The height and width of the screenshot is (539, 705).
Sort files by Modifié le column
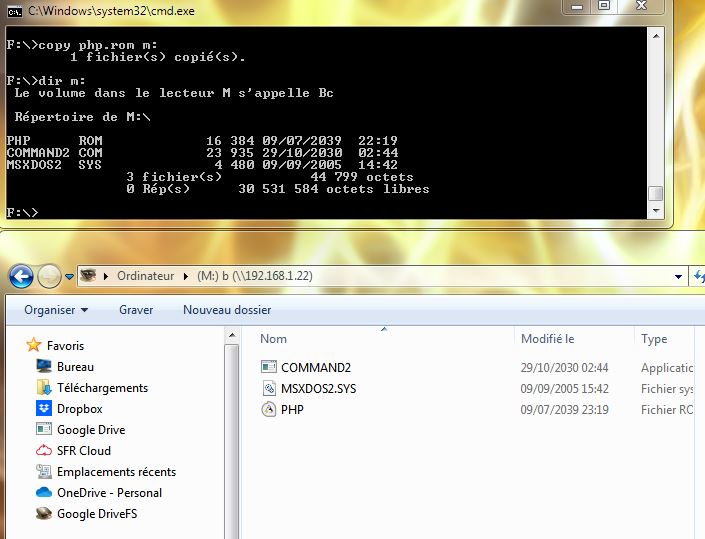click(547, 339)
